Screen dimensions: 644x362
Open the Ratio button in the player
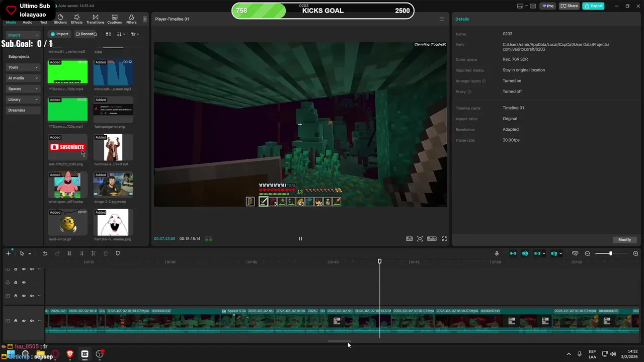click(432, 239)
